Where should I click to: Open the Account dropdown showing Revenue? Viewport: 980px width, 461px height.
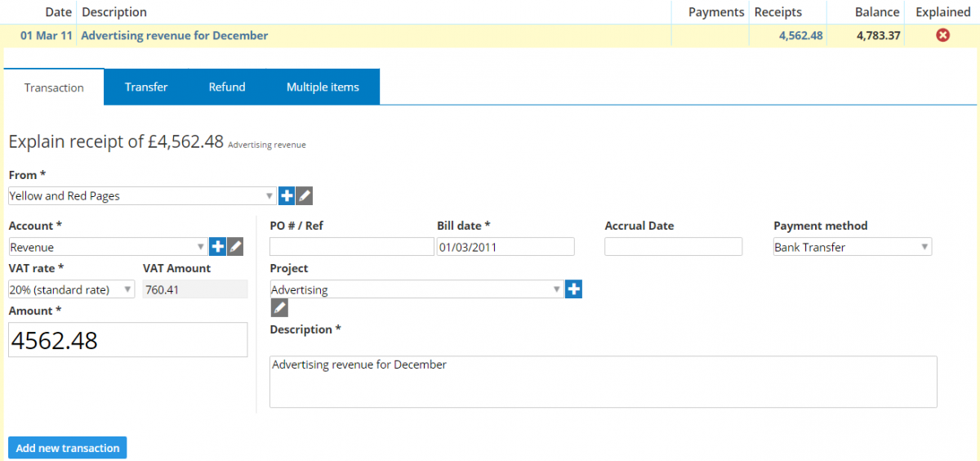pyautogui.click(x=108, y=247)
